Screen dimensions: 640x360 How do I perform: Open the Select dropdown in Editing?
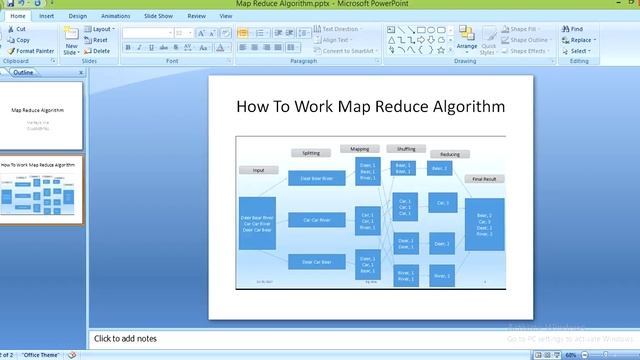point(576,51)
